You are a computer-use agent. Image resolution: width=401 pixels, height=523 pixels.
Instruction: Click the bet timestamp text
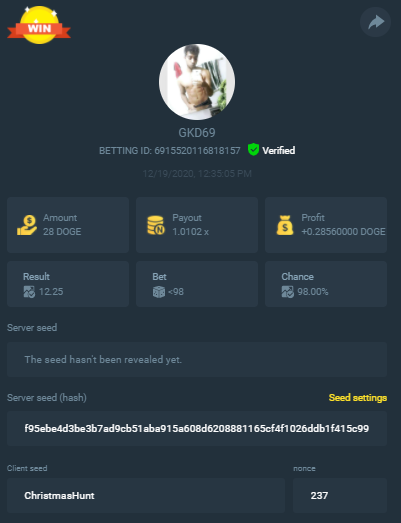[197, 174]
